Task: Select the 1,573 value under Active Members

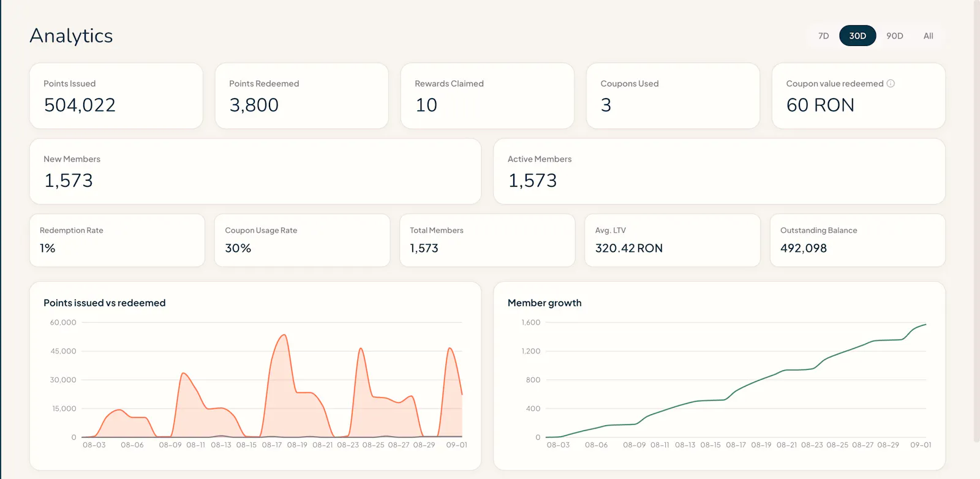Action: click(532, 181)
